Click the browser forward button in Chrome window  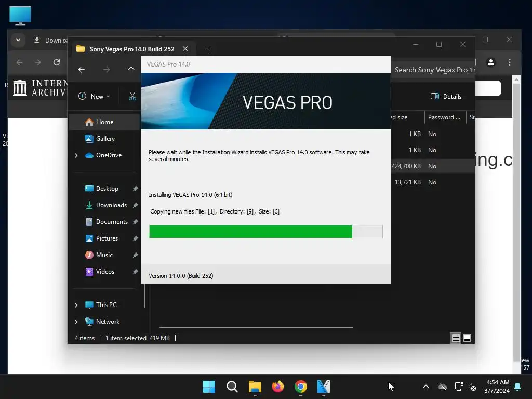[38, 62]
